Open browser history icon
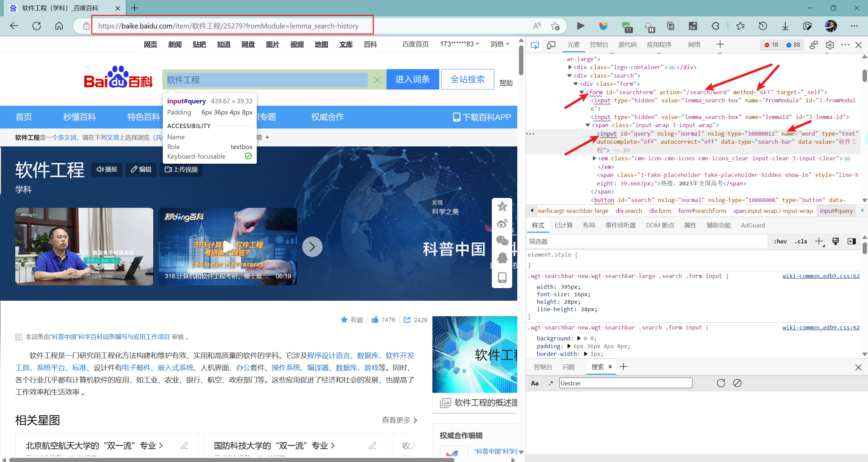 pyautogui.click(x=763, y=26)
